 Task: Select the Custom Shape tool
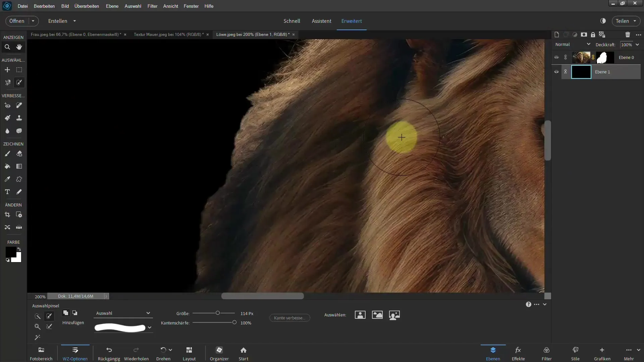point(19,179)
